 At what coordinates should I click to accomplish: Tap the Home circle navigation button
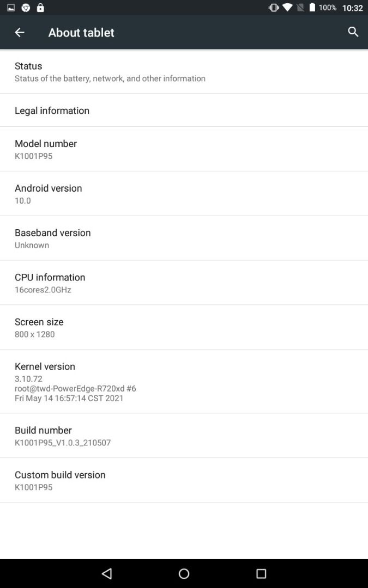coord(184,573)
